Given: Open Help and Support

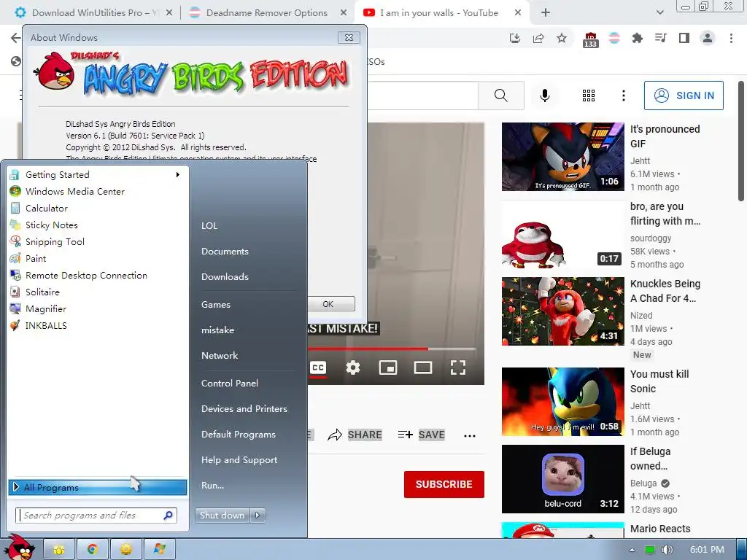Looking at the screenshot, I should click(239, 460).
